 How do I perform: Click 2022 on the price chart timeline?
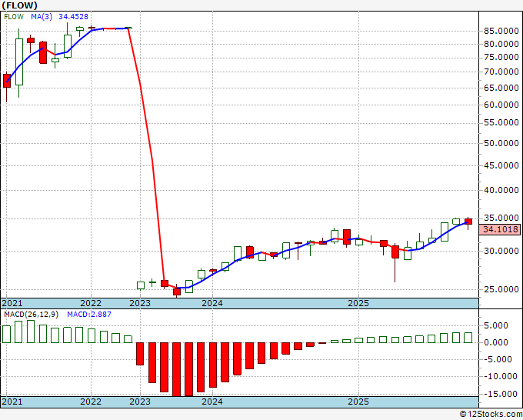coord(91,303)
